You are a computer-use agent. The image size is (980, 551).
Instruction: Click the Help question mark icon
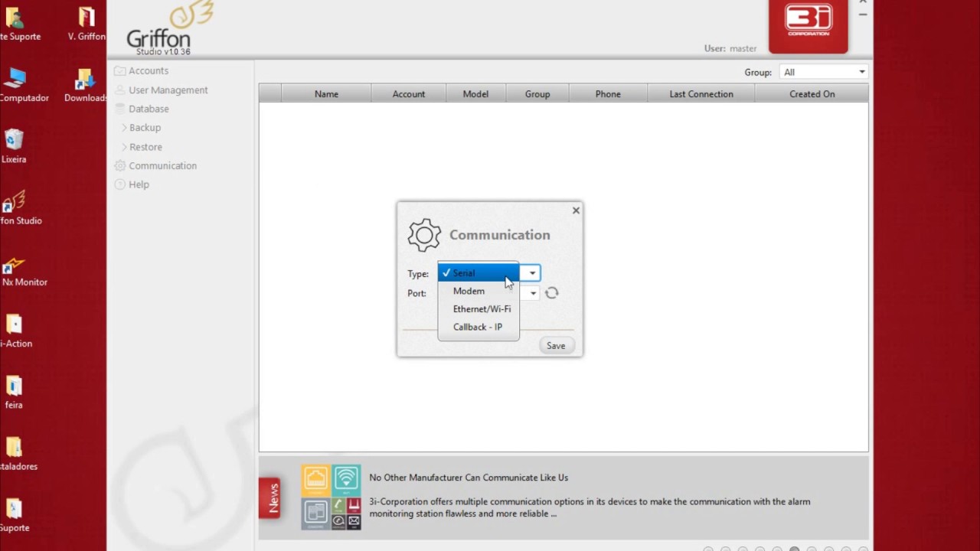119,184
